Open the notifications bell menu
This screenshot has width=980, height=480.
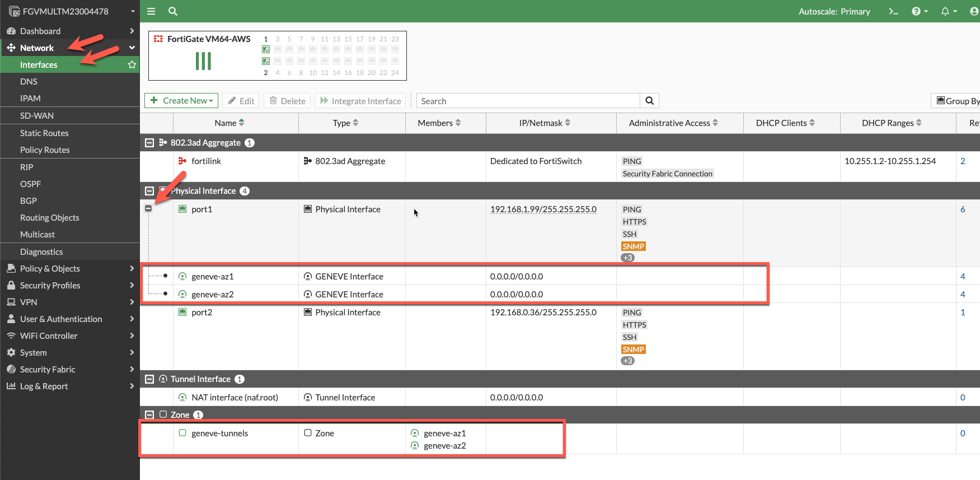(949, 11)
